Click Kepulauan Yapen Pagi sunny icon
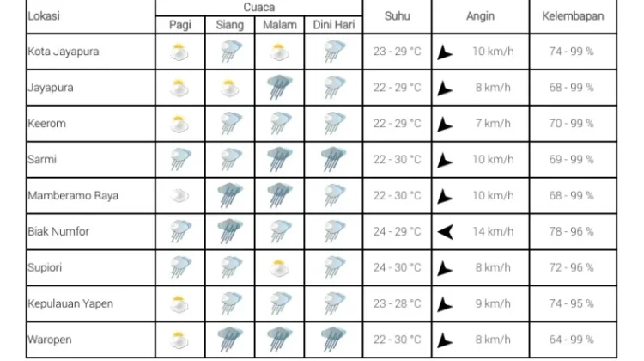The width and height of the screenshot is (644, 361). (179, 304)
